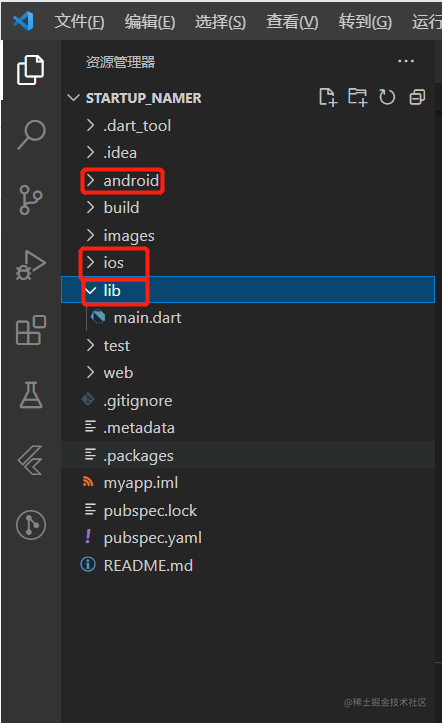Open the 查看(V) menu
The width and height of the screenshot is (442, 723).
coord(292,22)
